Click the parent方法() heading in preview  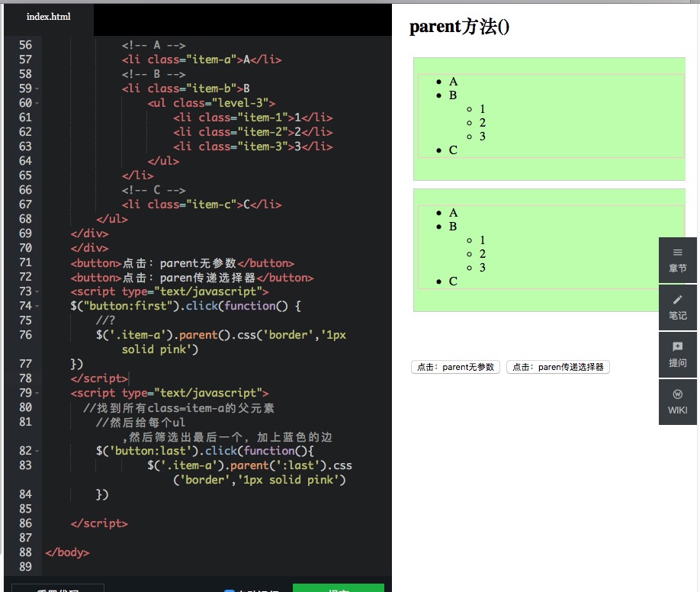(459, 27)
